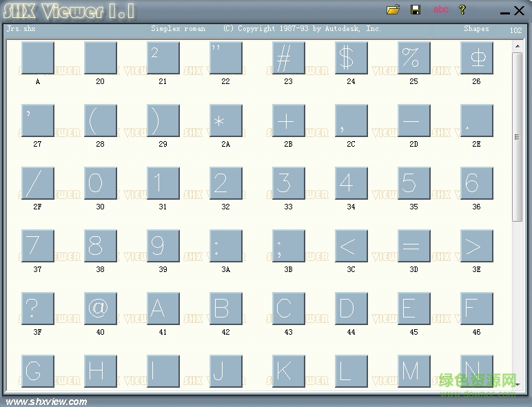Select the digit 2 shape tile 32
532x407 pixels.
226,183
